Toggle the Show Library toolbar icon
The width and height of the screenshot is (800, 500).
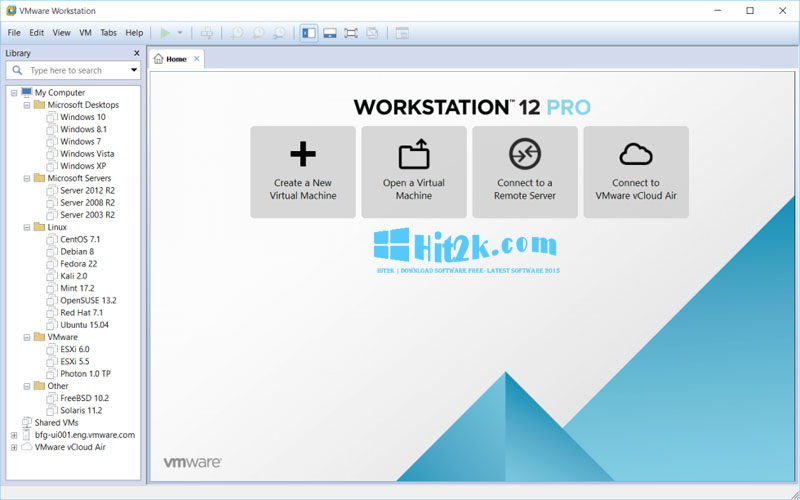pyautogui.click(x=309, y=33)
